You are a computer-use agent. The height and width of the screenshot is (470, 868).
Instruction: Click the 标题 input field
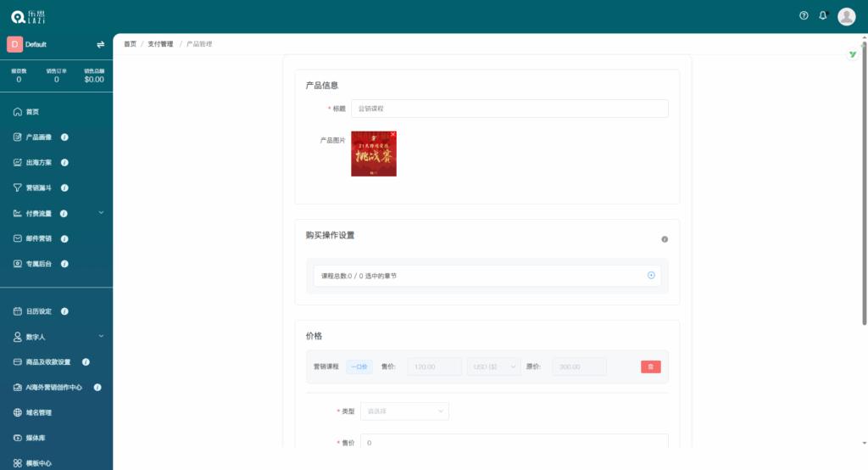509,109
